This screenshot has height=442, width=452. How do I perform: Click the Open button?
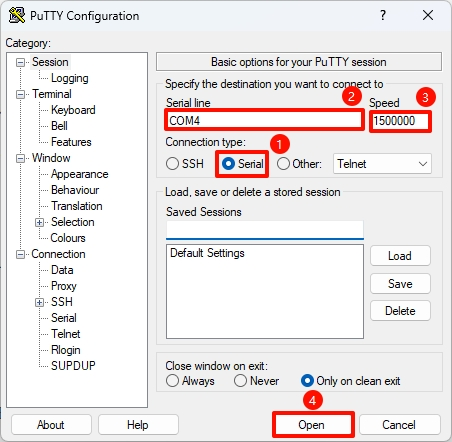click(313, 425)
